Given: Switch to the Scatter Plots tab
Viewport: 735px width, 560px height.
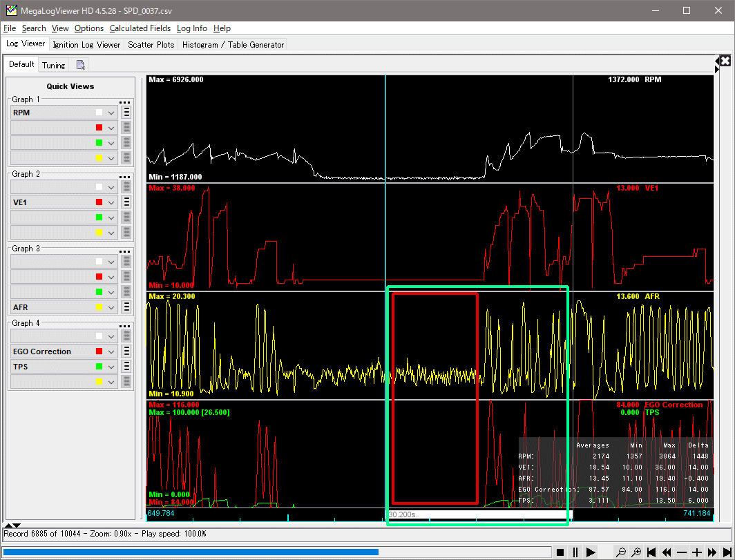Looking at the screenshot, I should click(151, 44).
